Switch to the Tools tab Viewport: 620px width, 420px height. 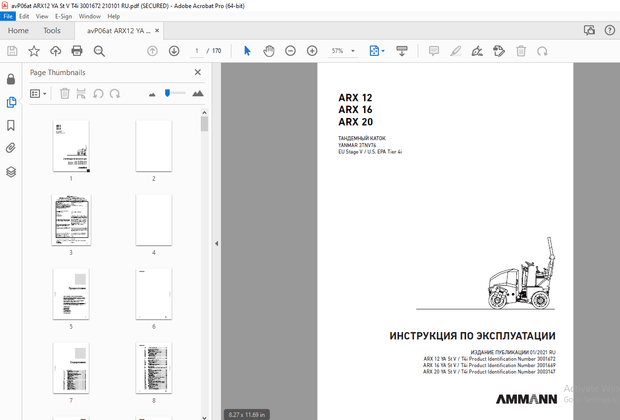coord(52,30)
